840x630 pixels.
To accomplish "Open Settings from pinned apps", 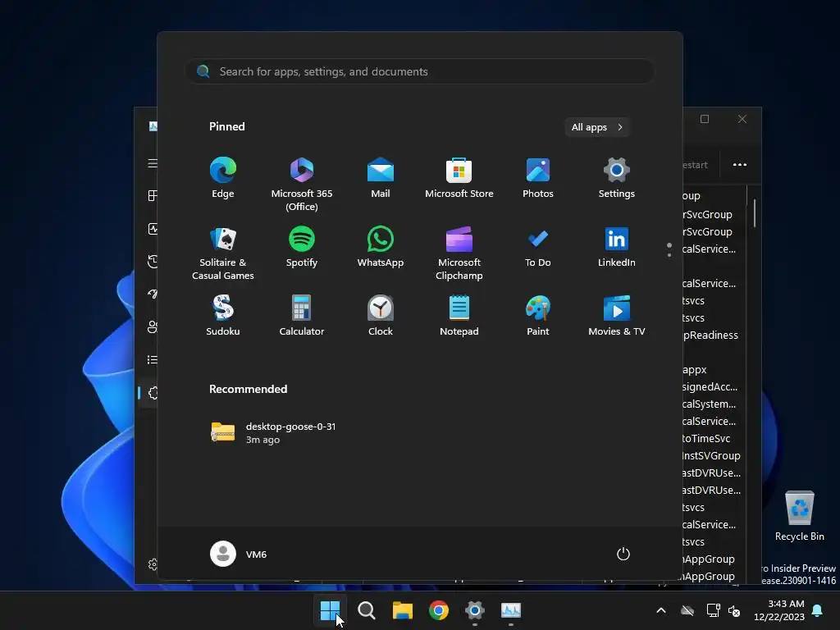I will [617, 178].
